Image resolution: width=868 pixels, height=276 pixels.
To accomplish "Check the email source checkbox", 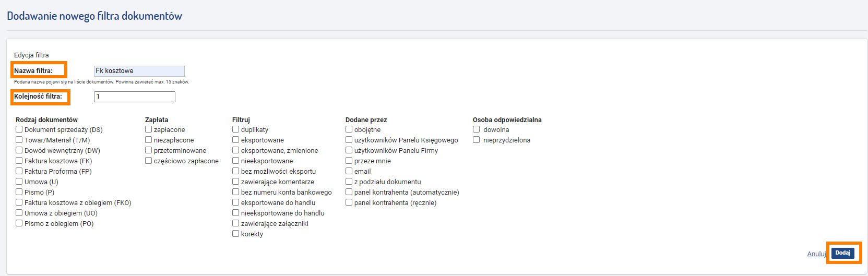I will pos(349,171).
